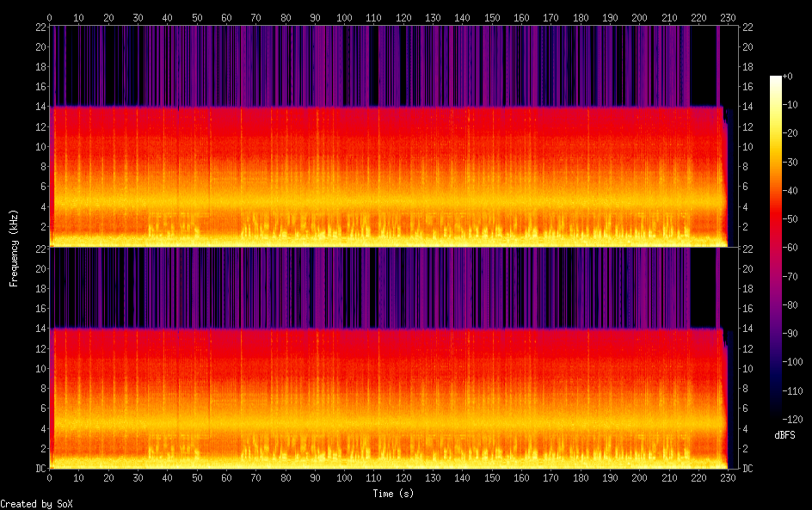Image resolution: width=812 pixels, height=510 pixels.
Task: Click the 2 kHz label on lower left axis
Action: (x=42, y=449)
